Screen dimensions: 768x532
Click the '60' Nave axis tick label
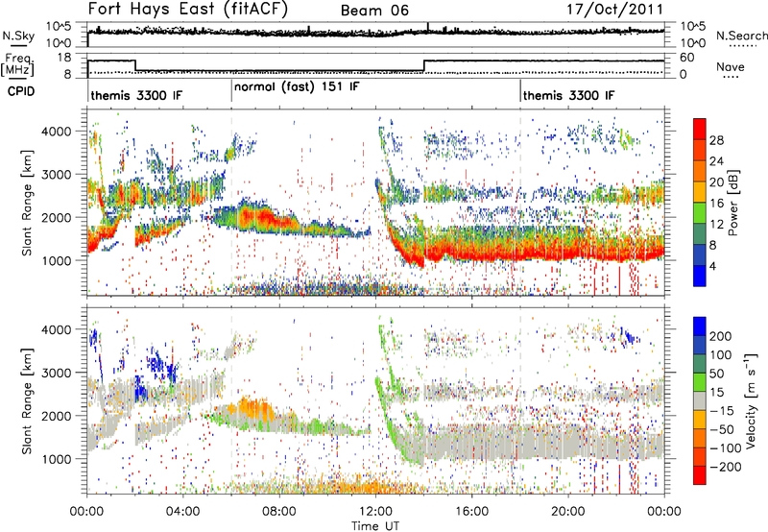tap(687, 58)
